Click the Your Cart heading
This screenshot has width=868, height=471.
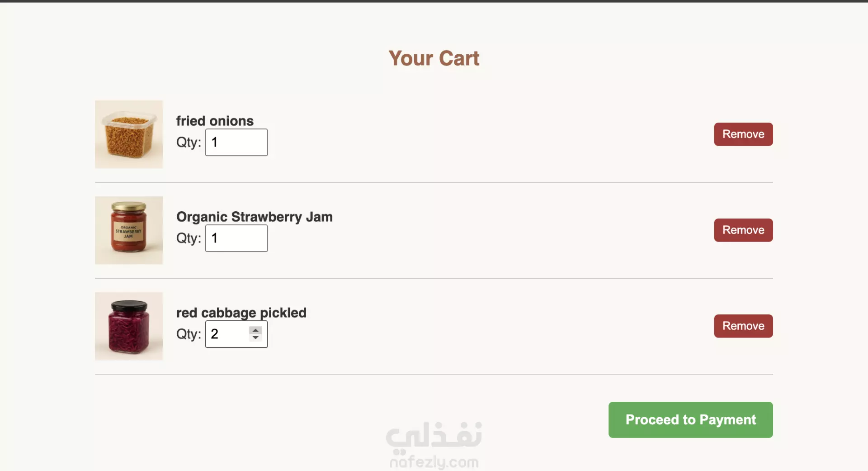(434, 58)
